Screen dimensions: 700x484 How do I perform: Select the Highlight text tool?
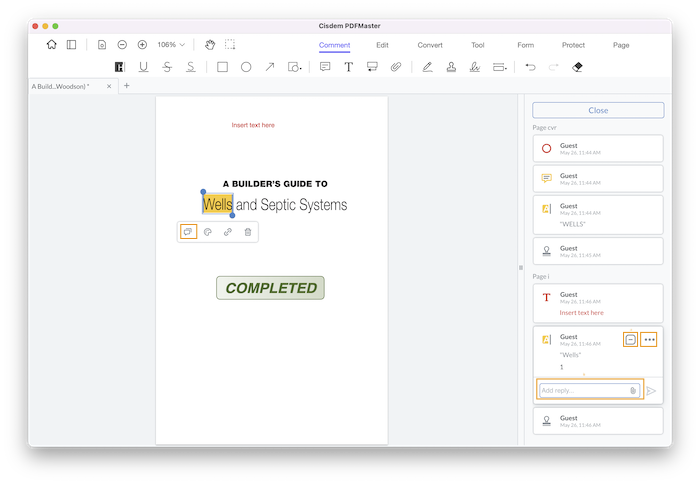(x=120, y=67)
